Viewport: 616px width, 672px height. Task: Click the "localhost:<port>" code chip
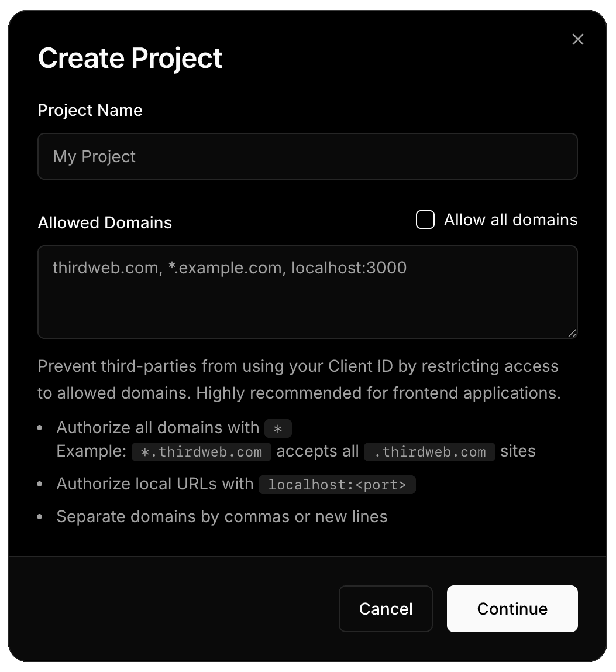click(337, 485)
